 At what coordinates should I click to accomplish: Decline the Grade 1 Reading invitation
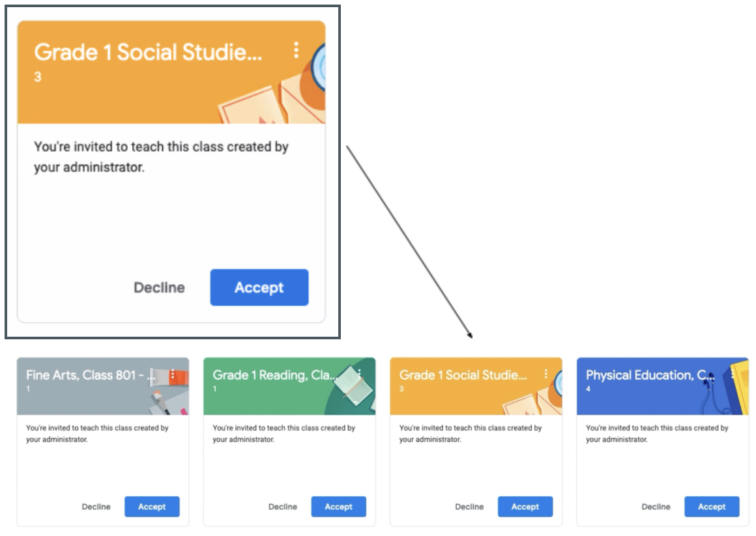point(283,507)
